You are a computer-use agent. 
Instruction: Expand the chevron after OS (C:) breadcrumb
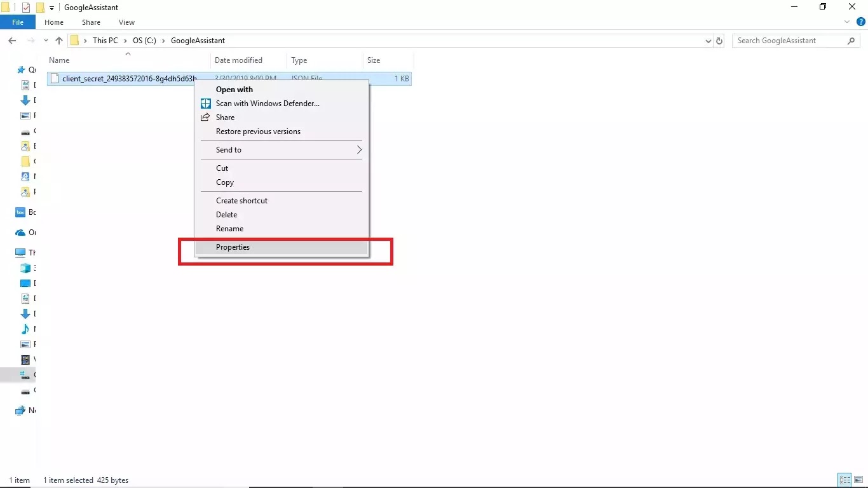point(164,41)
